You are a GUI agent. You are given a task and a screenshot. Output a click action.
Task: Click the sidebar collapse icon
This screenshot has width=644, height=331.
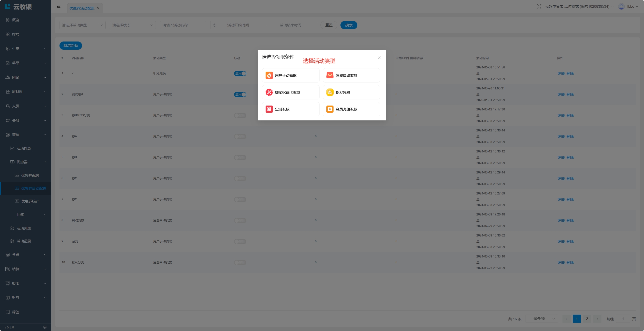click(59, 7)
